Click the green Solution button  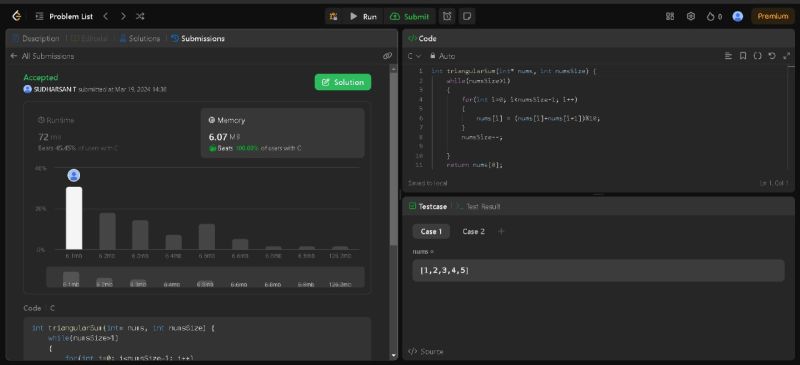343,82
